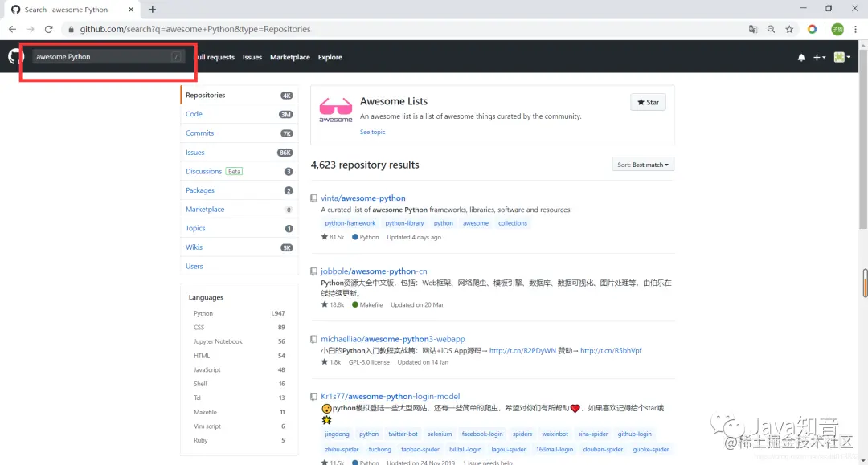868x465 pixels.
Task: Select the Wikis search filter
Action: [x=240, y=247]
